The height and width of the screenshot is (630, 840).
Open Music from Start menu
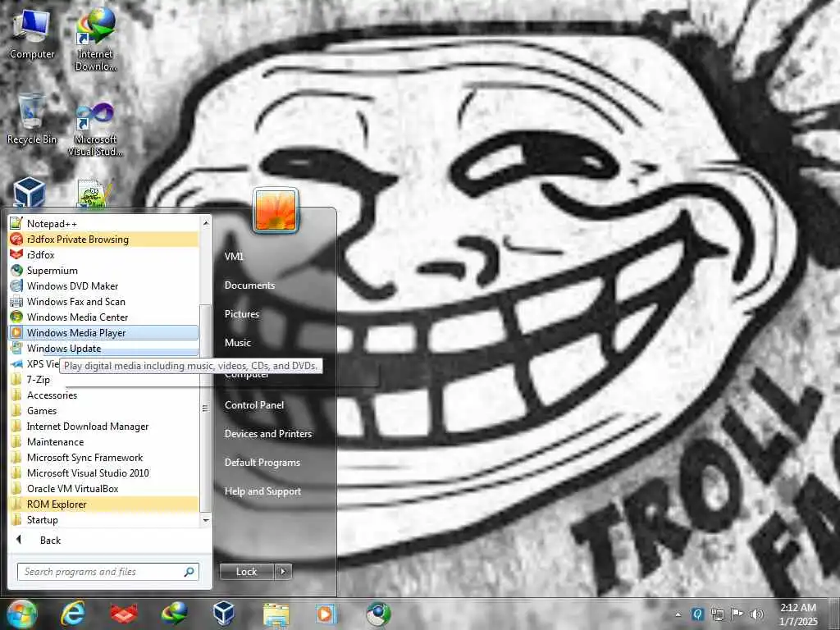pos(238,343)
